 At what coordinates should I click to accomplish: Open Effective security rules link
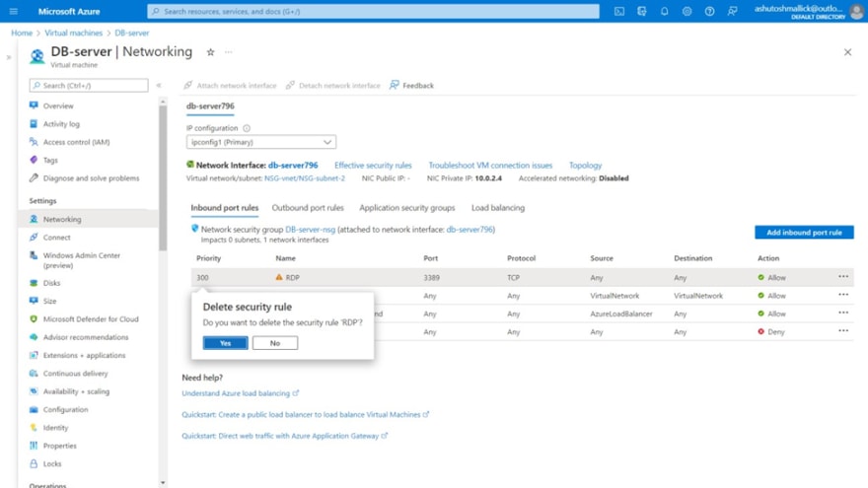(373, 166)
